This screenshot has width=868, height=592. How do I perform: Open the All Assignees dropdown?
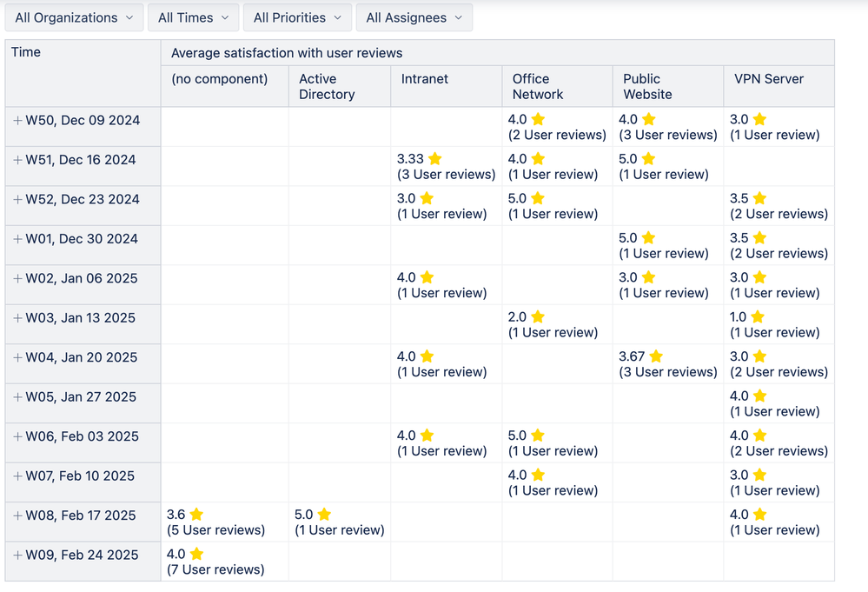click(x=414, y=17)
